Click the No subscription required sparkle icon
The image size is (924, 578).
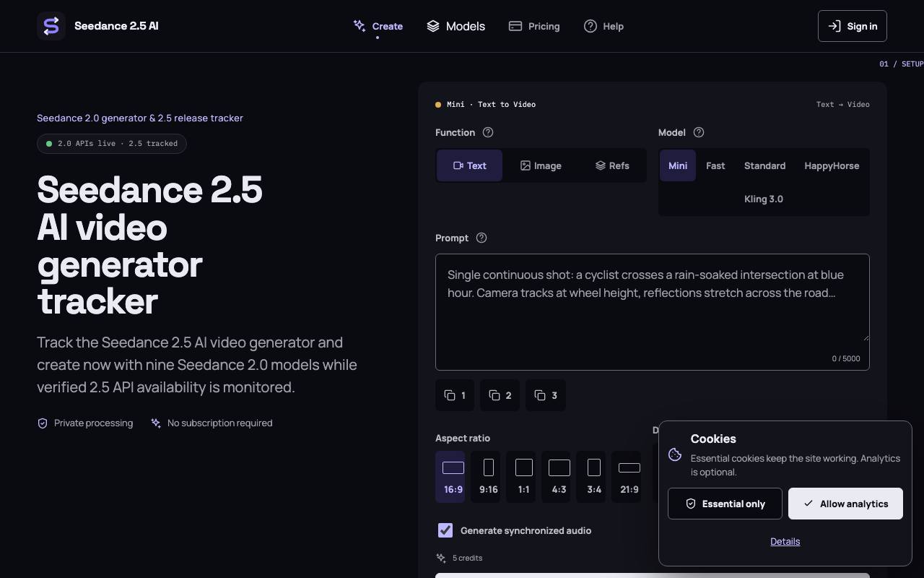(x=156, y=423)
